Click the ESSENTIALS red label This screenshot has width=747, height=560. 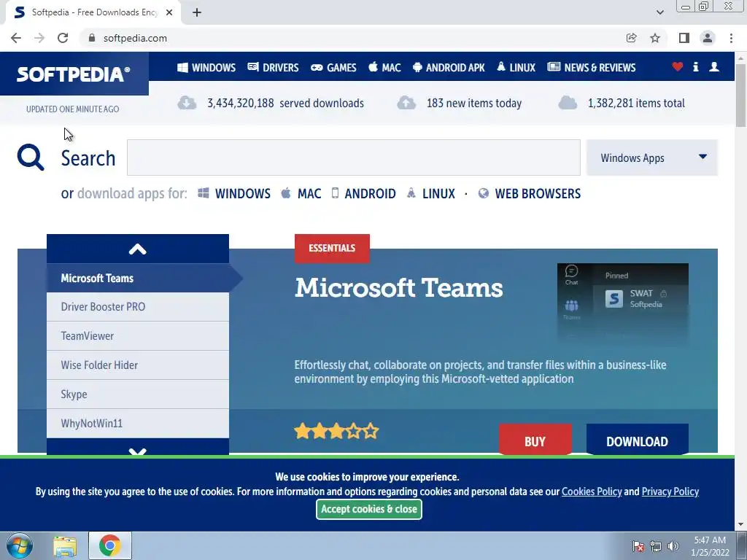[332, 248]
